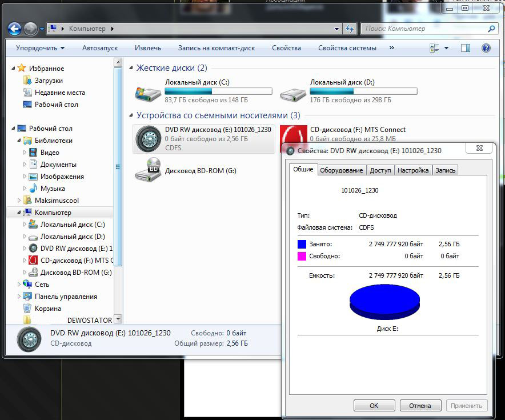This screenshot has width=505, height=420.
Task: Click the C: drive free space bar
Action: click(x=218, y=91)
